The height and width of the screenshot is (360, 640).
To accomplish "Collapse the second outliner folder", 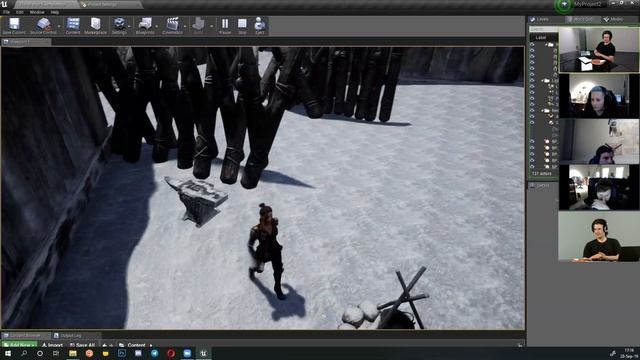I will pos(542,81).
